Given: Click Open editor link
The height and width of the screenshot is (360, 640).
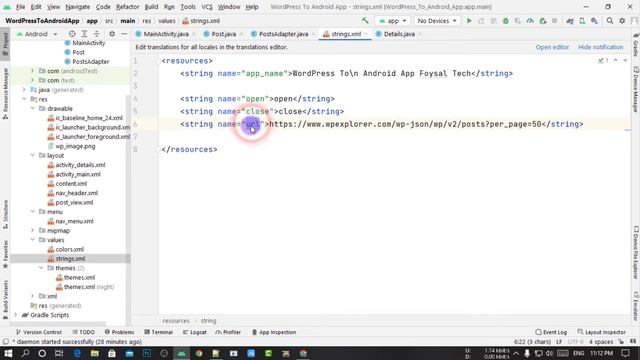Looking at the screenshot, I should pyautogui.click(x=552, y=47).
